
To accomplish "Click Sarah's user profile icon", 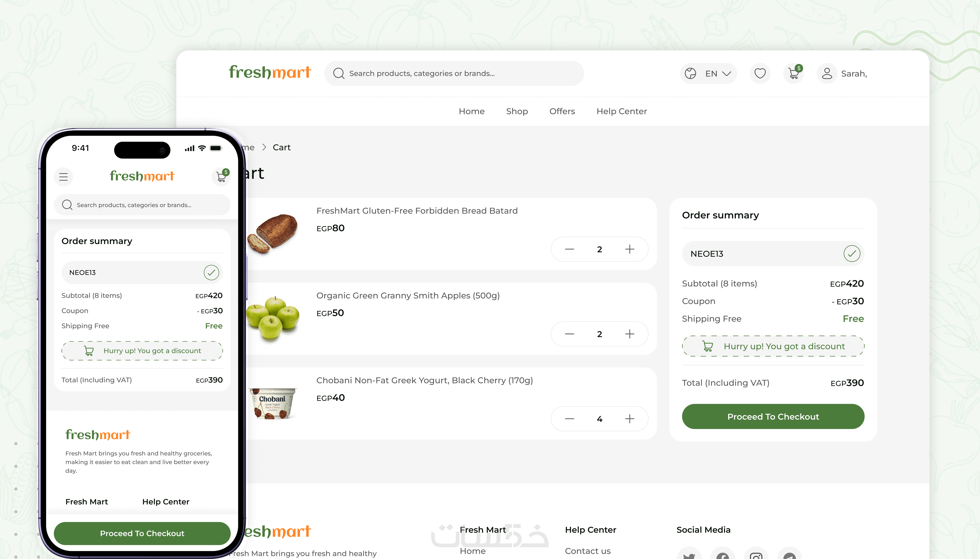I will [x=827, y=73].
